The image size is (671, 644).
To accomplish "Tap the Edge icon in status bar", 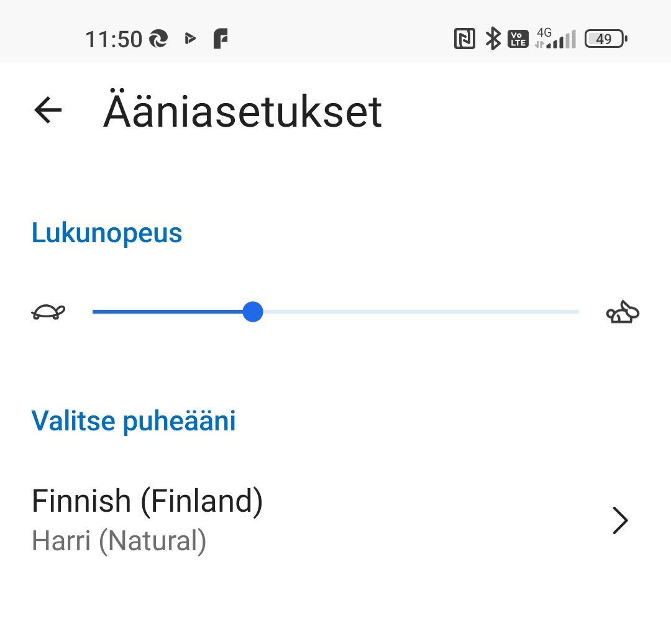I will [158, 40].
